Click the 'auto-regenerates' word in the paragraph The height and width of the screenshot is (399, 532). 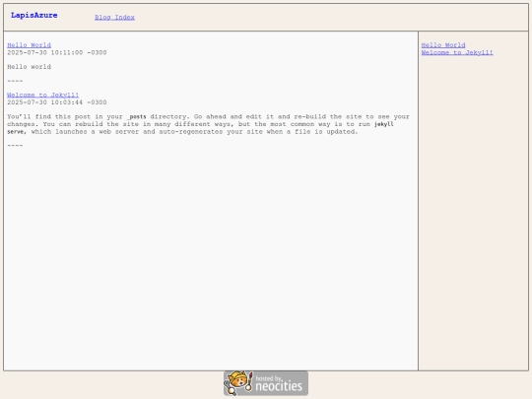191,132
